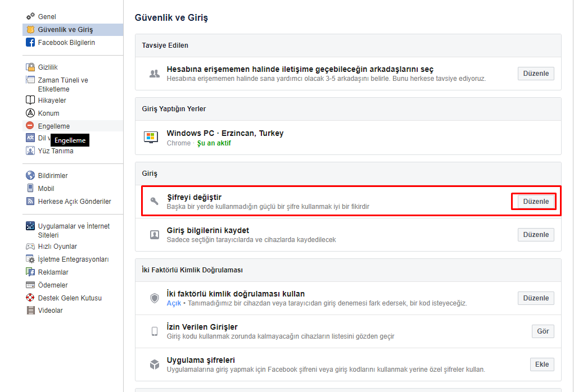Open Güvenlik ve Giriş settings section
This screenshot has height=392, width=574.
[x=65, y=30]
